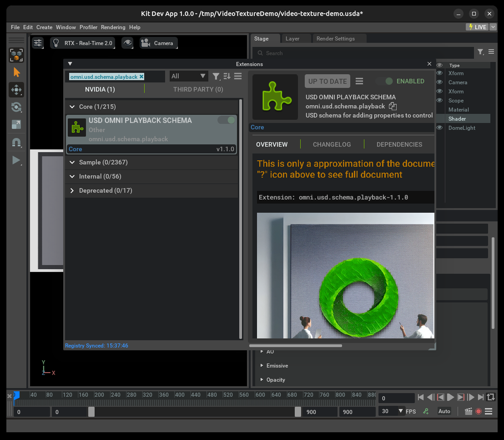Viewport: 504px width, 440px height.
Task: Play the timeline animation
Action: (x=451, y=397)
